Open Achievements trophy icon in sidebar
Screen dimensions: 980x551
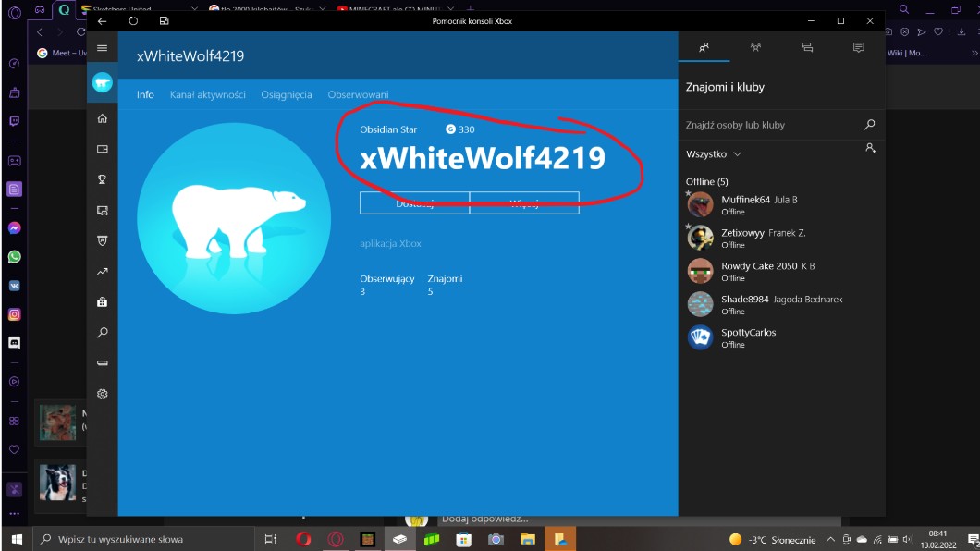click(x=102, y=179)
